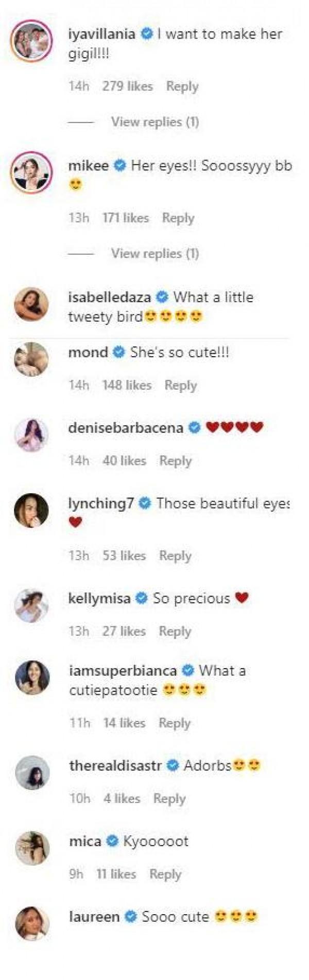This screenshot has height=980, width=309.
Task: Open iyavillania's profile picture
Action: point(32,42)
